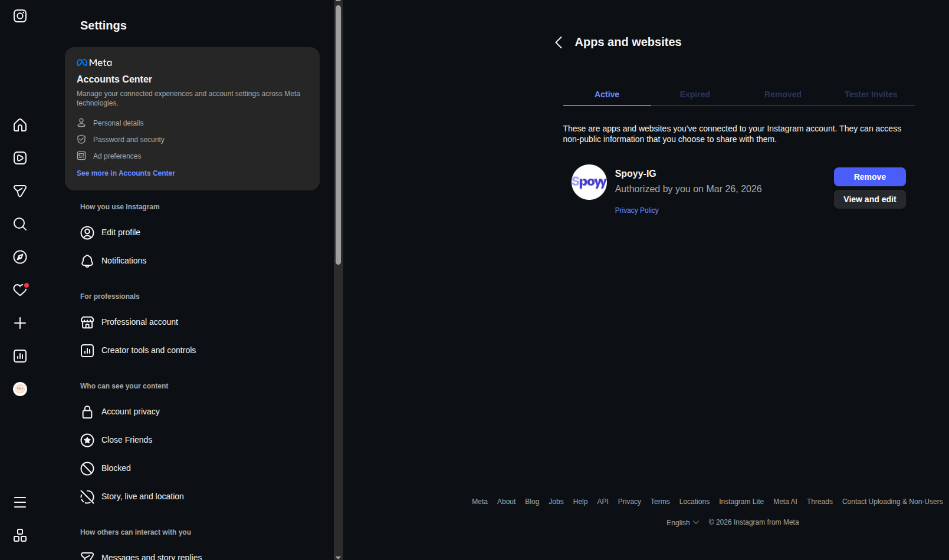The image size is (949, 560).
Task: Click the Notifications bell icon in settings
Action: click(87, 261)
